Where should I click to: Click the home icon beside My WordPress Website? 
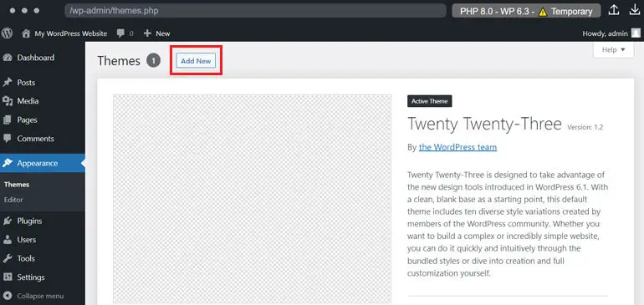(26, 33)
